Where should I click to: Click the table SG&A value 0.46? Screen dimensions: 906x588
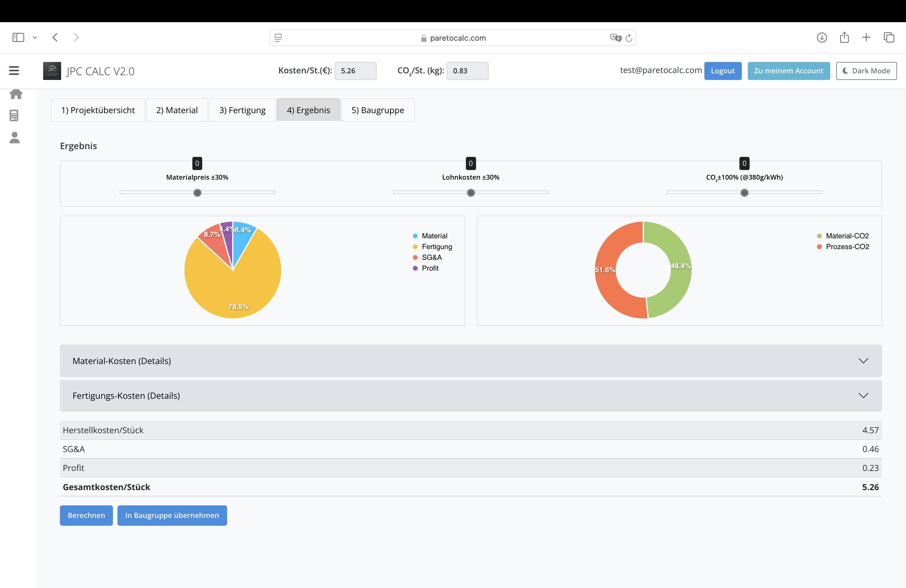871,449
